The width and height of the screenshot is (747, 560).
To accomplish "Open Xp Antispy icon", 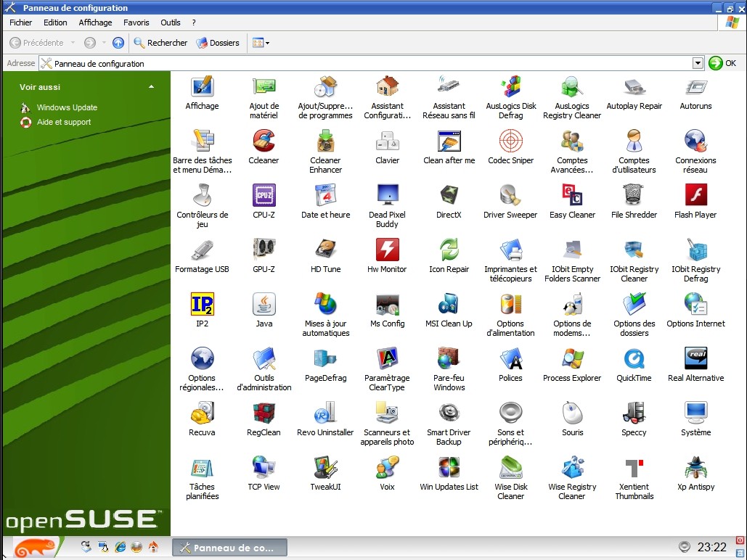I will [695, 467].
